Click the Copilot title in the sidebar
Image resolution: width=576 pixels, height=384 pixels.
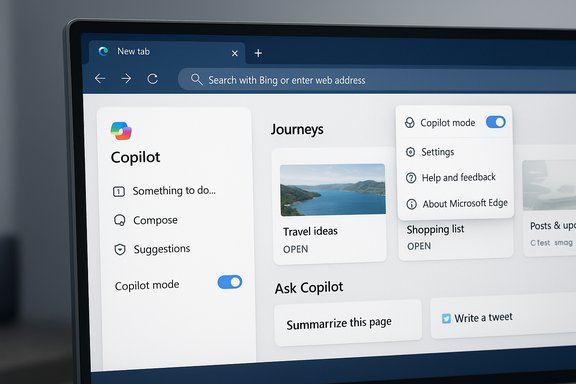point(135,157)
